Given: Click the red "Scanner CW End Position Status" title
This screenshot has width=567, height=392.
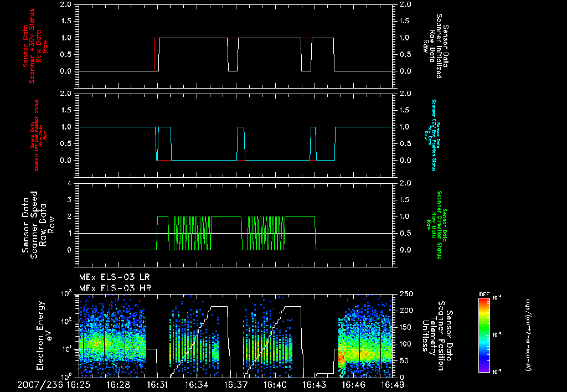Looking at the screenshot, I should pos(39,135).
